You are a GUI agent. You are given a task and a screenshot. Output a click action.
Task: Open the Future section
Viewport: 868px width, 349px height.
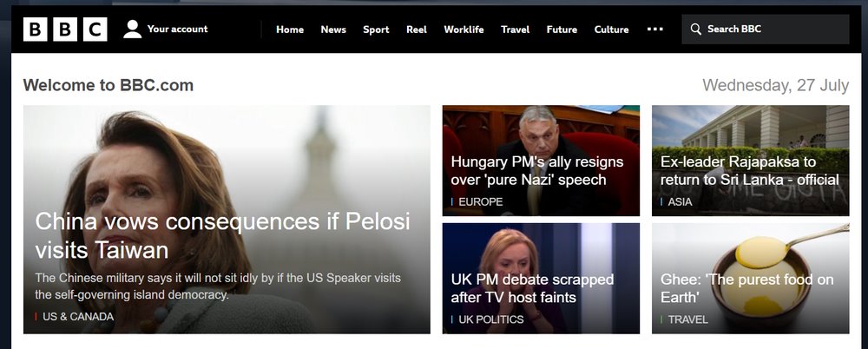[x=562, y=30]
